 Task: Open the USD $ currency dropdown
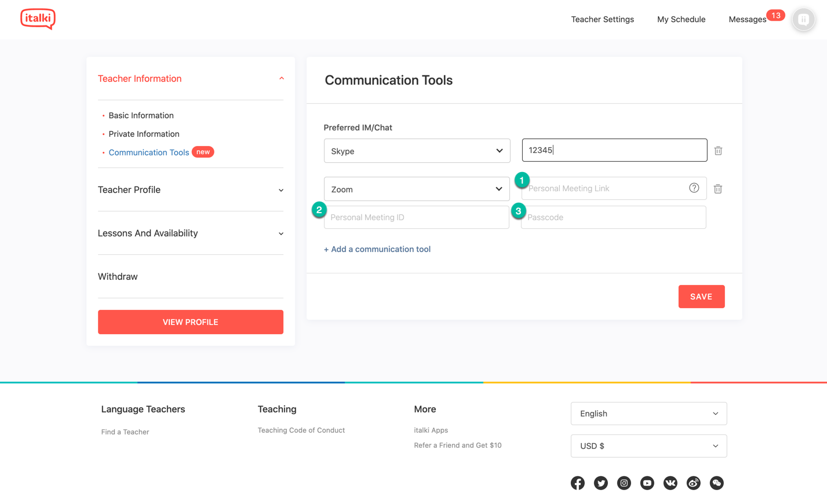point(649,446)
